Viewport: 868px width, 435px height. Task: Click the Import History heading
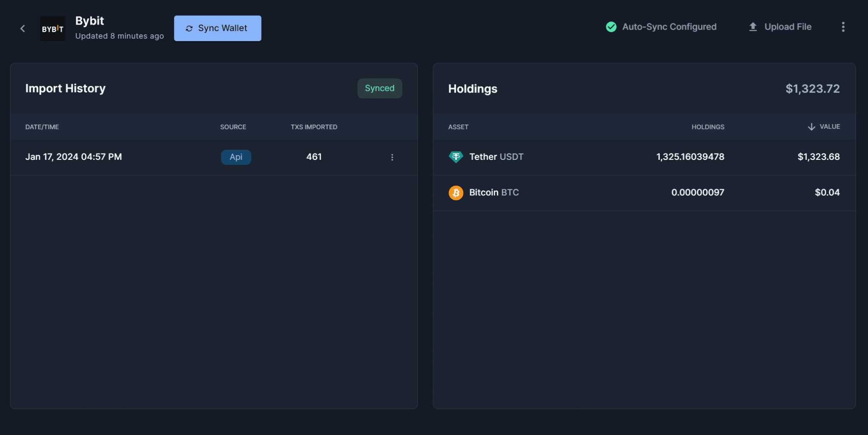[x=65, y=88]
